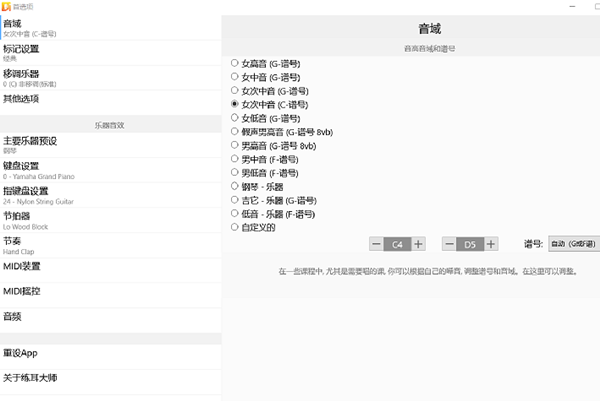
Task: Click 重设App to reset the app
Action: click(x=110, y=353)
